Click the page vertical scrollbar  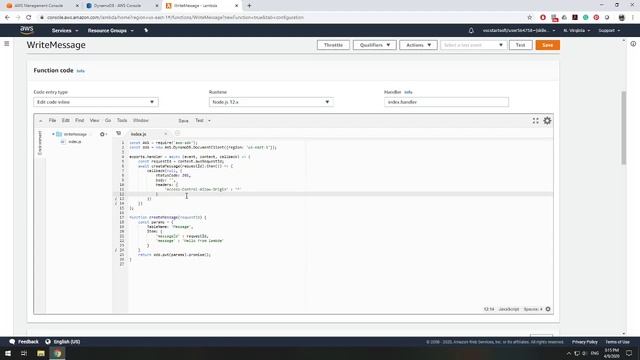[x=623, y=127]
